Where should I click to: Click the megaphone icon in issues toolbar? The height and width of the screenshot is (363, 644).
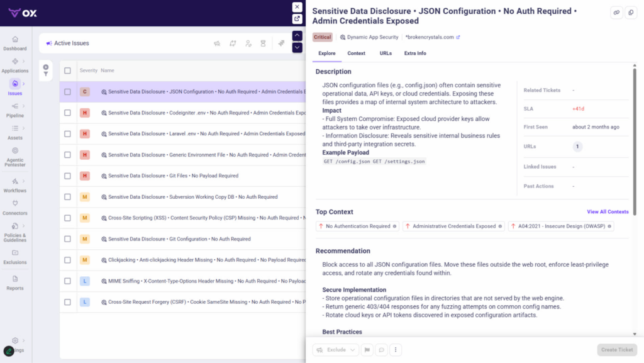[217, 43]
